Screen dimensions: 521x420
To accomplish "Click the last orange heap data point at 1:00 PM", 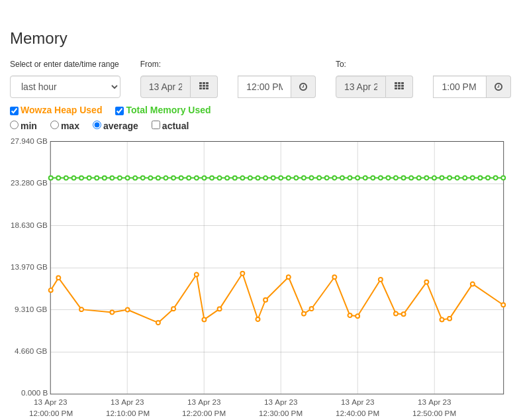I will (503, 305).
